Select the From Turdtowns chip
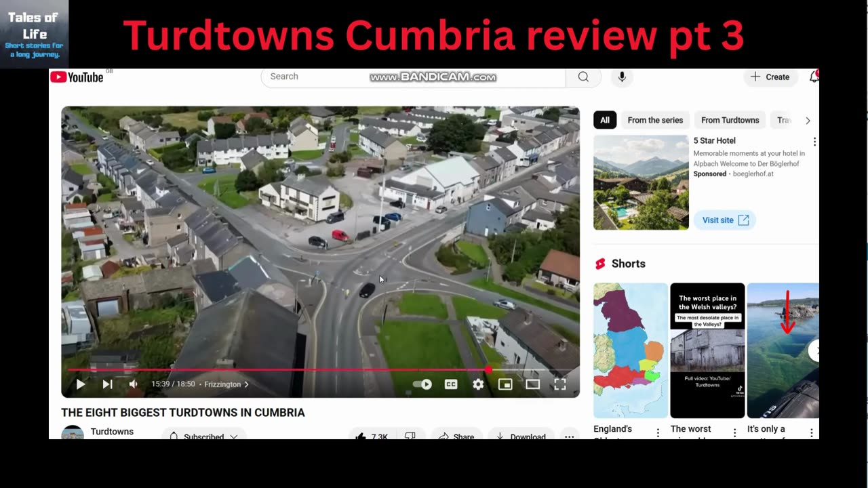The width and height of the screenshot is (868, 488). pyautogui.click(x=730, y=120)
